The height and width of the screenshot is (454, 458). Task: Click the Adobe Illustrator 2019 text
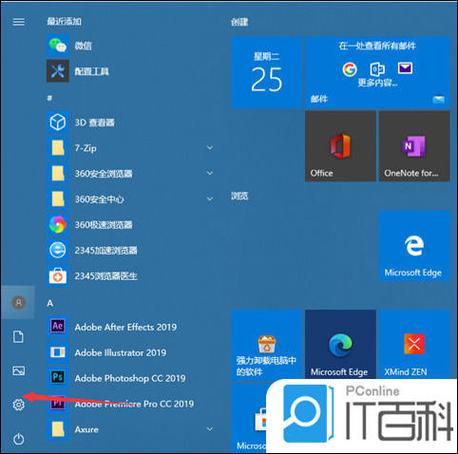click(120, 353)
